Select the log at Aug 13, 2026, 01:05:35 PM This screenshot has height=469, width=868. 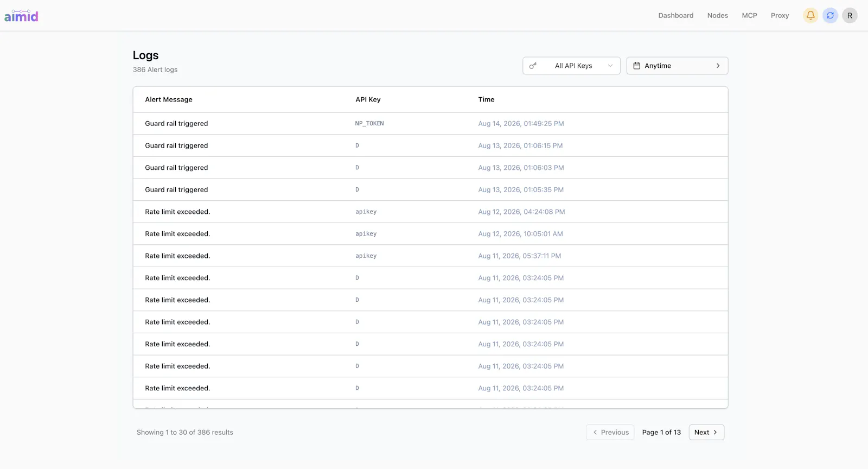pyautogui.click(x=430, y=190)
